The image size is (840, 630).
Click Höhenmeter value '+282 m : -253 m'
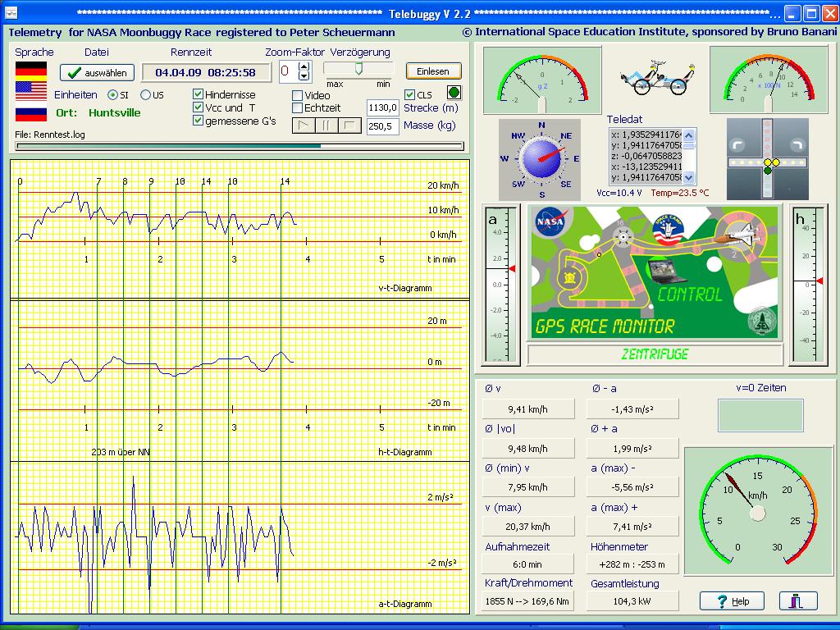click(x=632, y=564)
